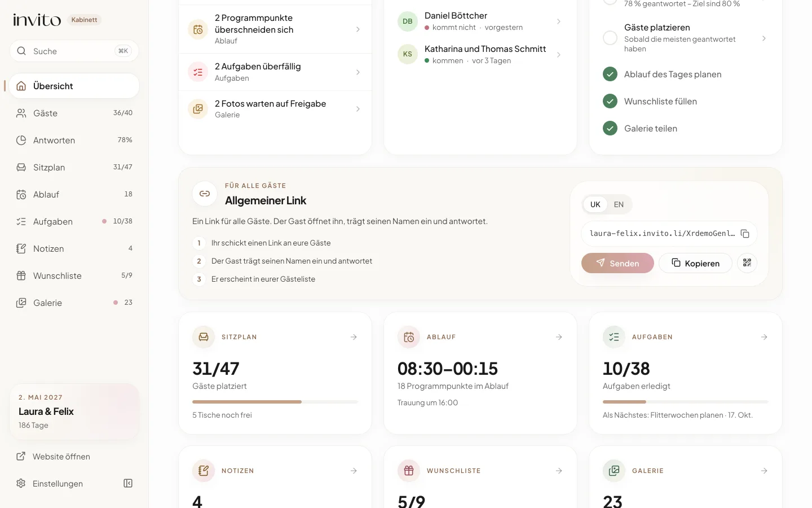Screen dimensions: 812x508
Task: Expand the overlapping Programmpunkte alert chevron
Action: point(358,29)
